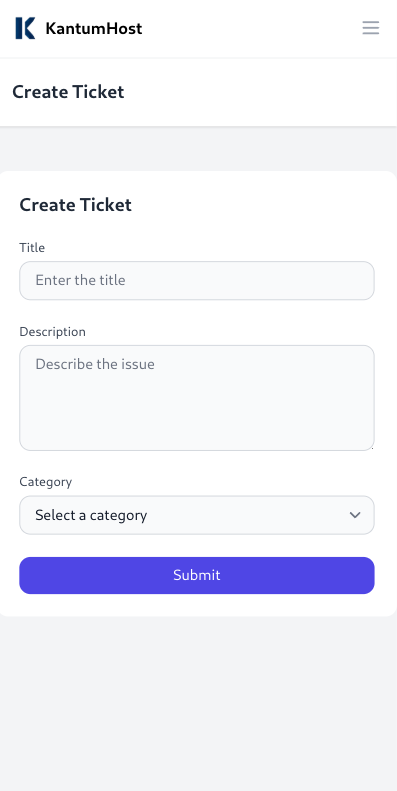The width and height of the screenshot is (397, 791).
Task: Click the Title field label
Action: point(32,248)
